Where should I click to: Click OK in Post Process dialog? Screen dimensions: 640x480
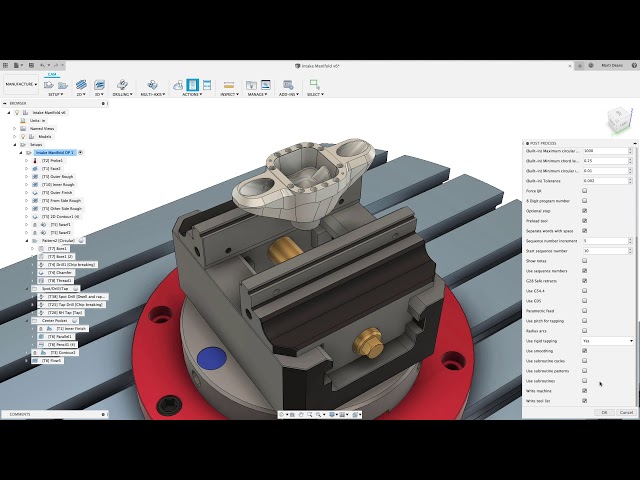604,412
